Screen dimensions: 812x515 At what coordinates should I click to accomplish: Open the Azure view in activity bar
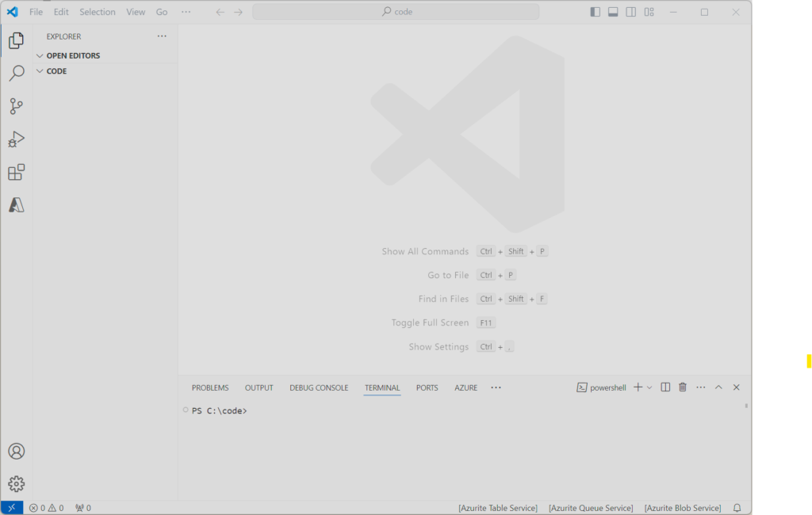(x=16, y=205)
